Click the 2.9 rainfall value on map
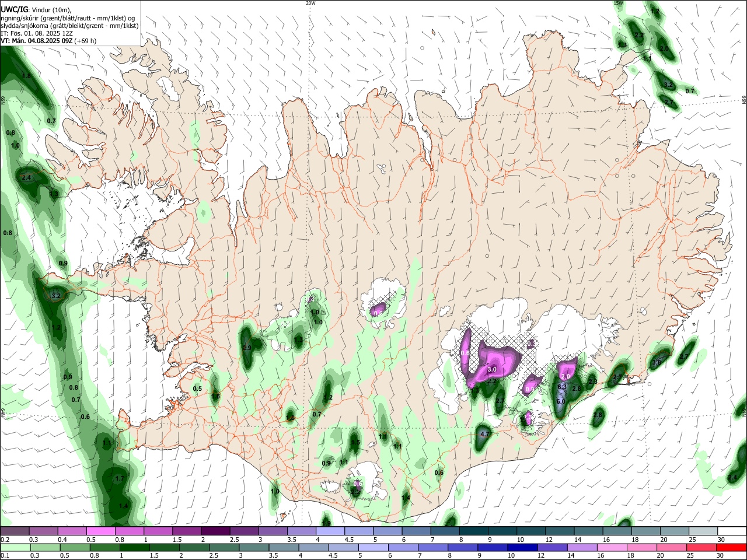The width and height of the screenshot is (747, 560). (246, 348)
